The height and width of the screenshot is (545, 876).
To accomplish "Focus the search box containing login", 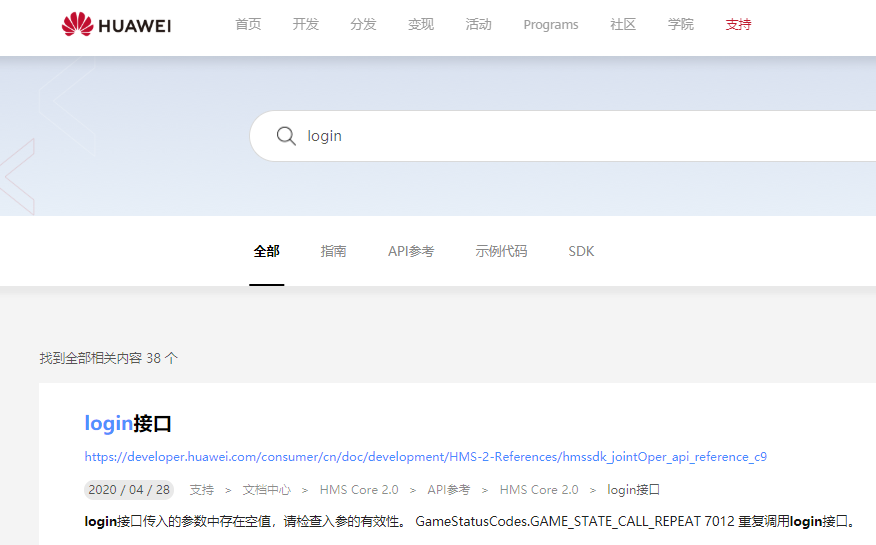I will 563,136.
